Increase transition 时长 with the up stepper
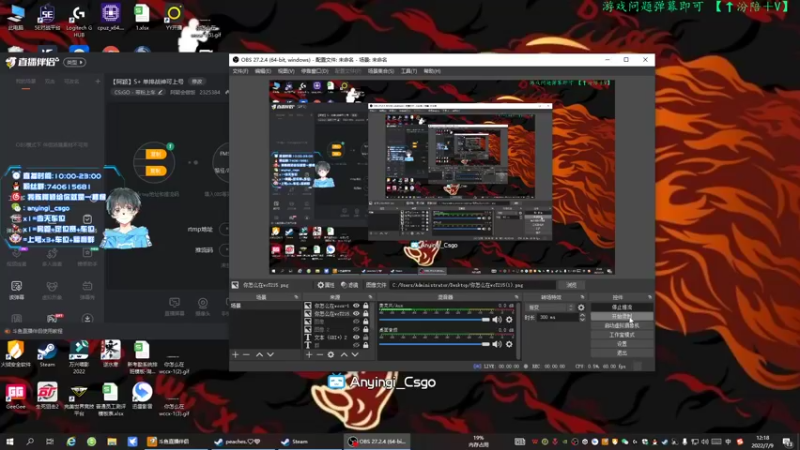 582,315
